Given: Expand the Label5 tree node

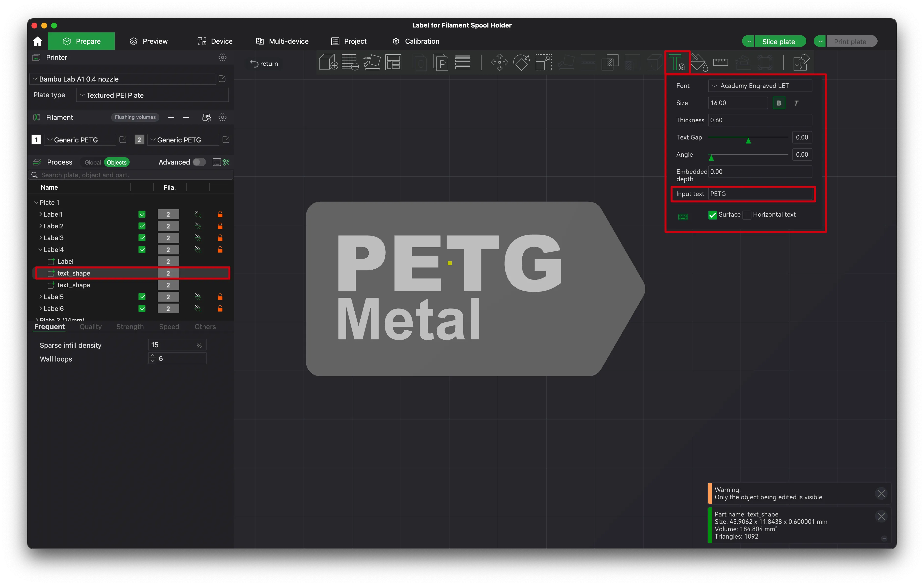Looking at the screenshot, I should 40,296.
